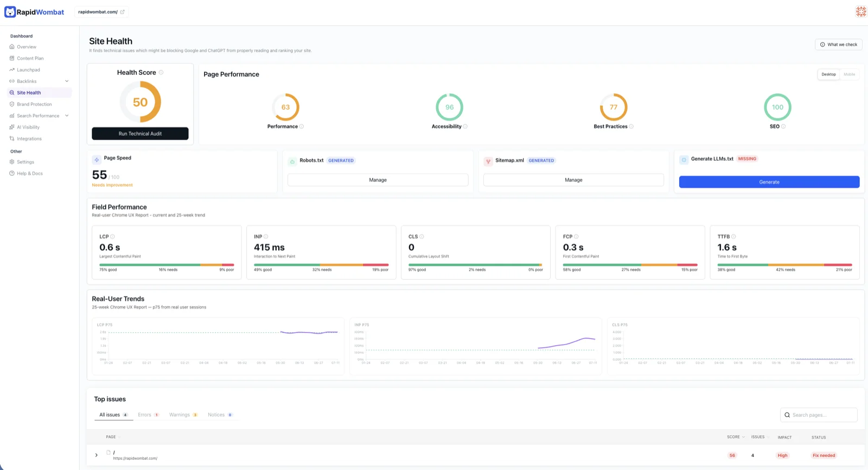This screenshot has width=868, height=470.
Task: Sort table by ISSUES column
Action: [760, 437]
